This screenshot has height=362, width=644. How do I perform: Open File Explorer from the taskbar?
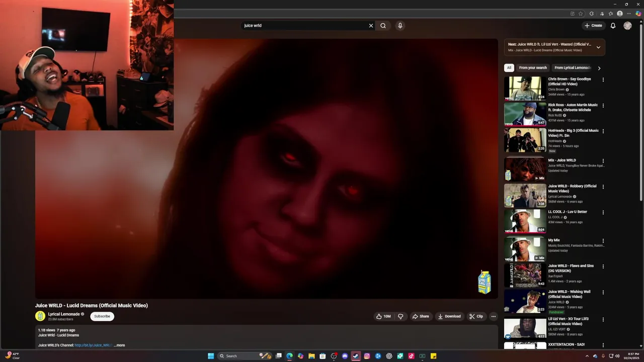pos(311,356)
